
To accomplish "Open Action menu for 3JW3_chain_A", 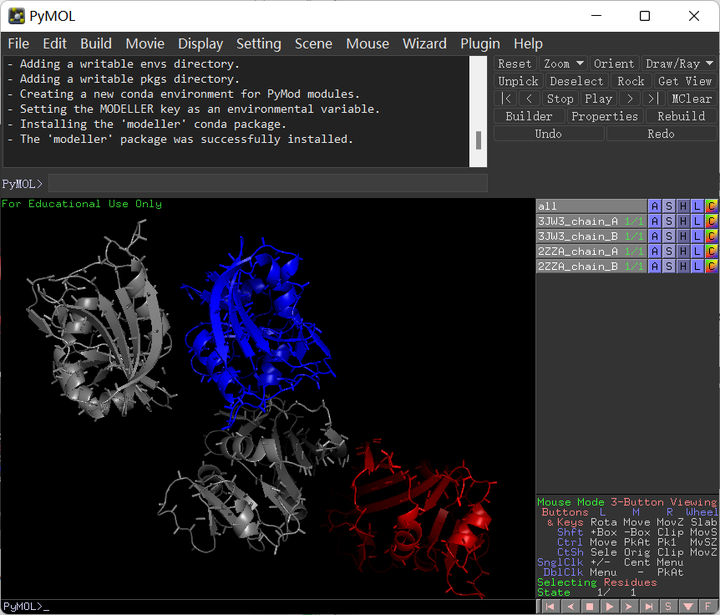I will pyautogui.click(x=655, y=221).
